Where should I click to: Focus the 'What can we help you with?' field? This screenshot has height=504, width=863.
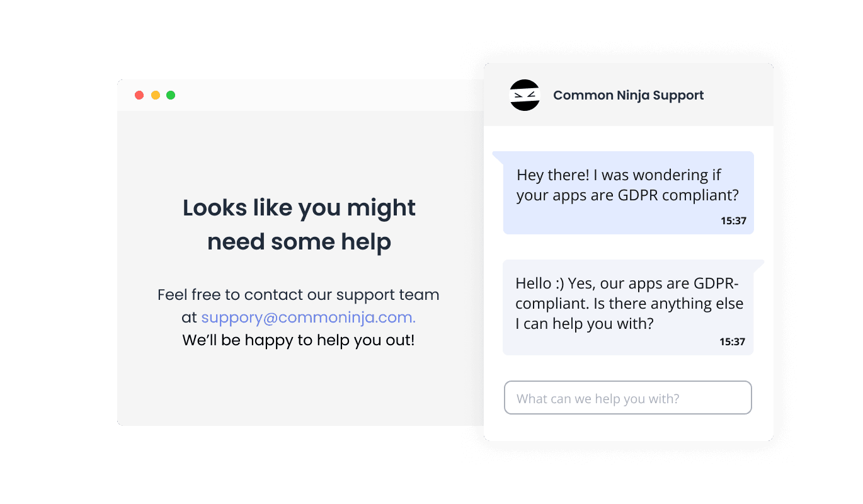click(628, 398)
